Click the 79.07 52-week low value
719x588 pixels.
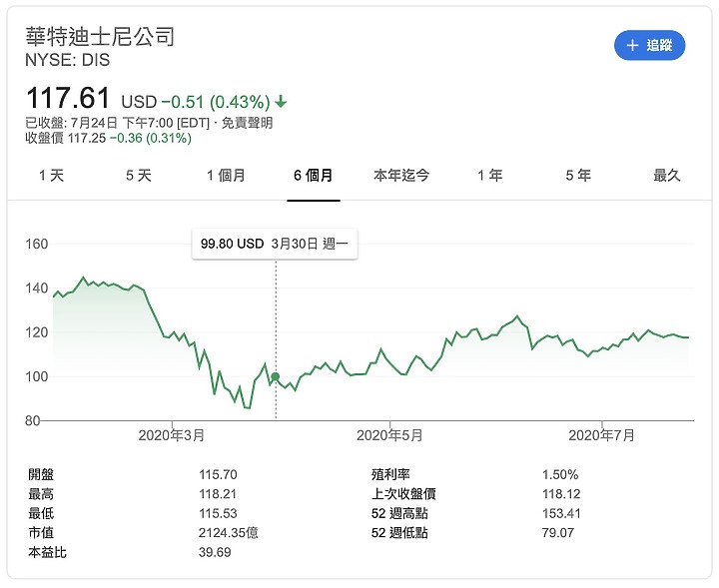pos(558,532)
